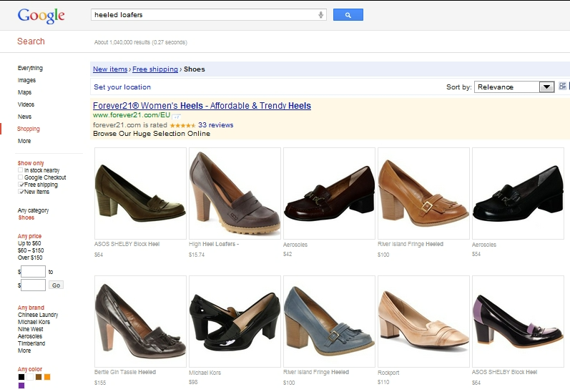Click the heeled loafers search box
The height and width of the screenshot is (392, 570).
[x=204, y=14]
